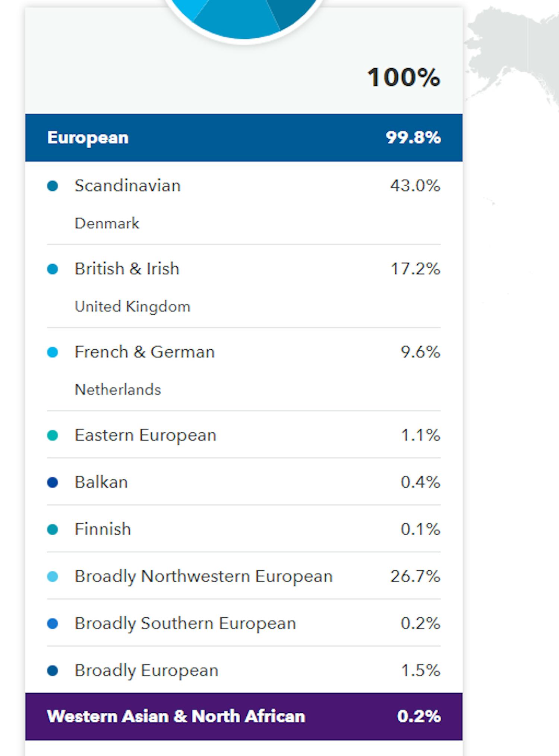Click the Broadly Southern European dot
Image resolution: width=559 pixels, height=756 pixels.
[x=54, y=623]
